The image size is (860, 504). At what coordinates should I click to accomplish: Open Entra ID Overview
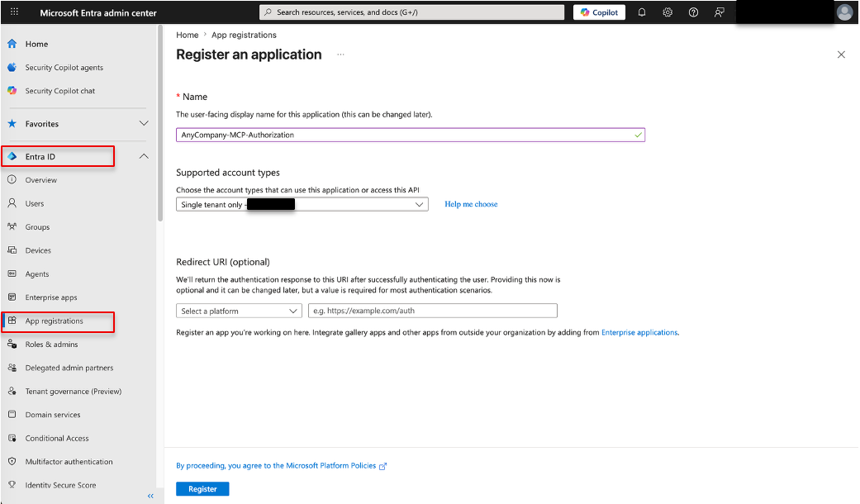[40, 180]
